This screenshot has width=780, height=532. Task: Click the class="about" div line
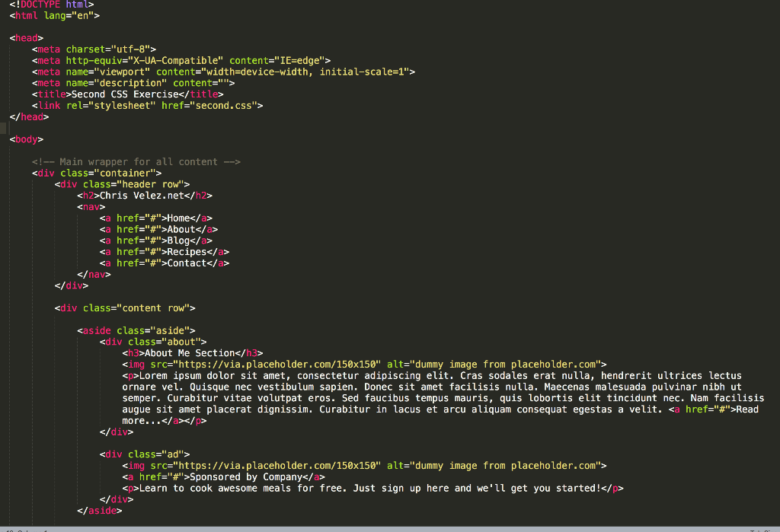153,342
